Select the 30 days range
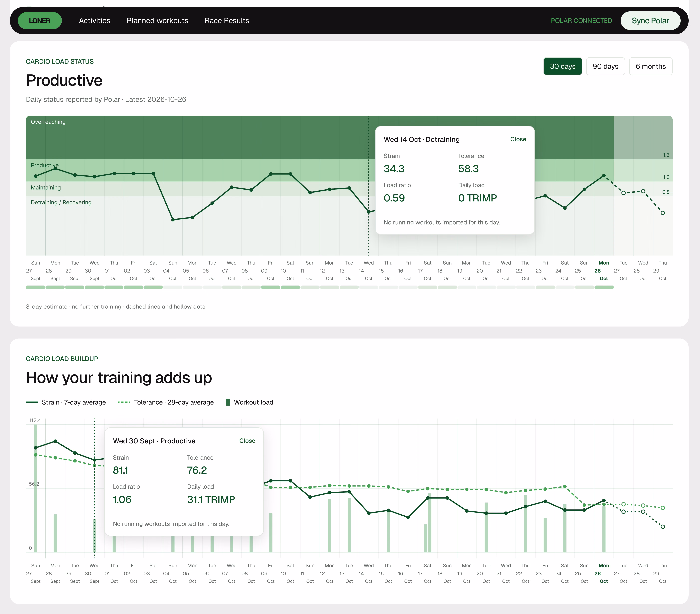Screen dimensions: 700x614 pyautogui.click(x=562, y=66)
